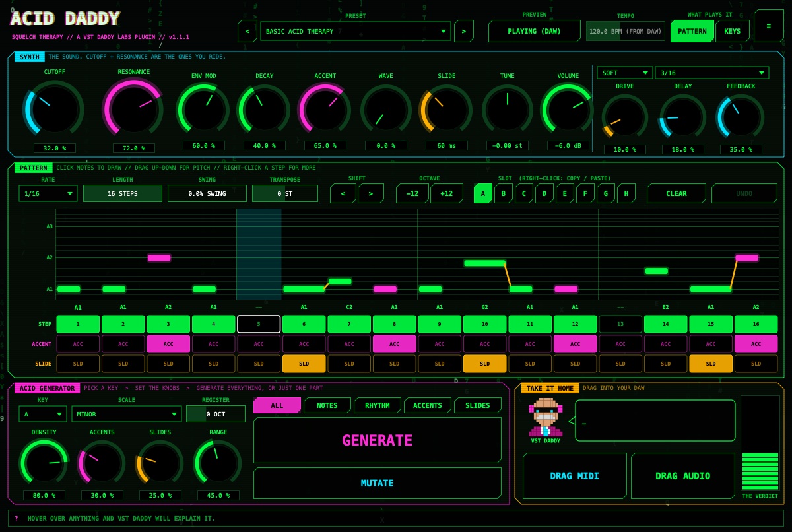This screenshot has width=792, height=532.
Task: Select the NOTES generator tab
Action: coord(327,405)
